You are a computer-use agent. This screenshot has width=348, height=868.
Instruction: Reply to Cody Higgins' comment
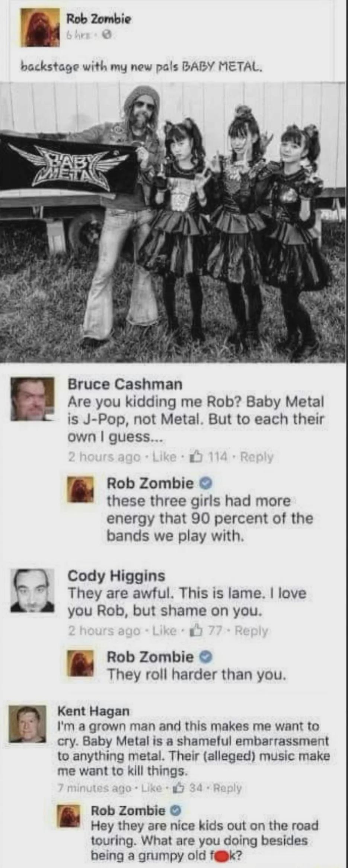coord(251,631)
